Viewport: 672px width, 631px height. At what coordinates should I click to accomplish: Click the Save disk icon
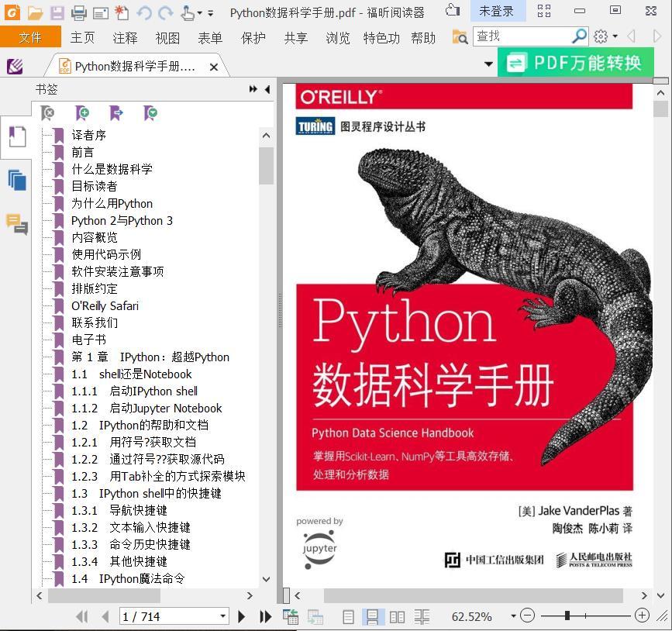[57, 13]
